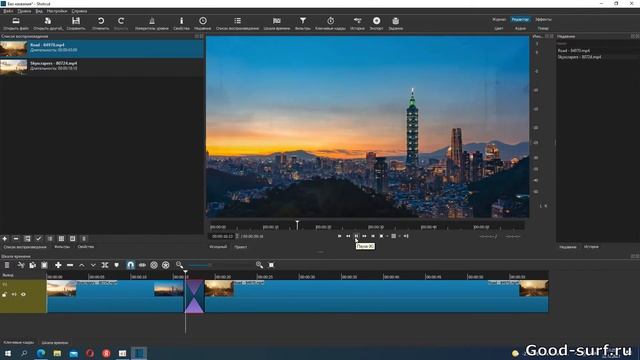
Task: Add an item with the playlist plus button
Action: [4, 239]
